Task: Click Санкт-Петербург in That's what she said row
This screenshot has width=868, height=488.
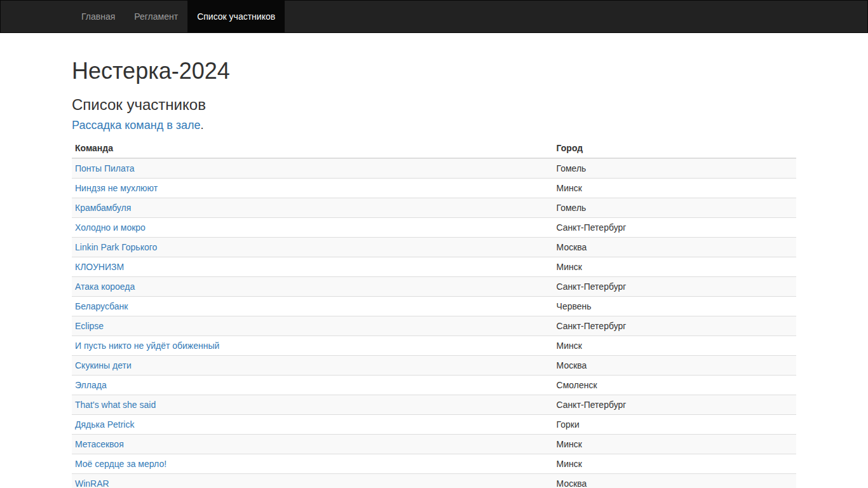Action: (591, 405)
